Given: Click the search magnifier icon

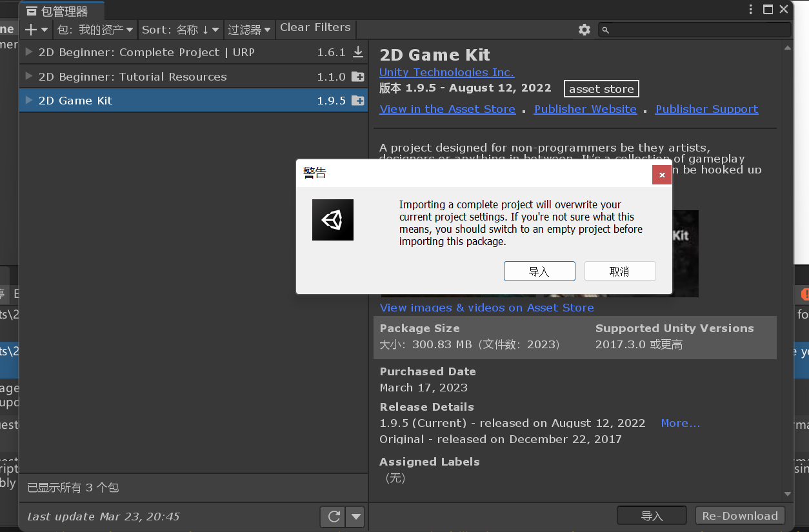Looking at the screenshot, I should point(605,30).
